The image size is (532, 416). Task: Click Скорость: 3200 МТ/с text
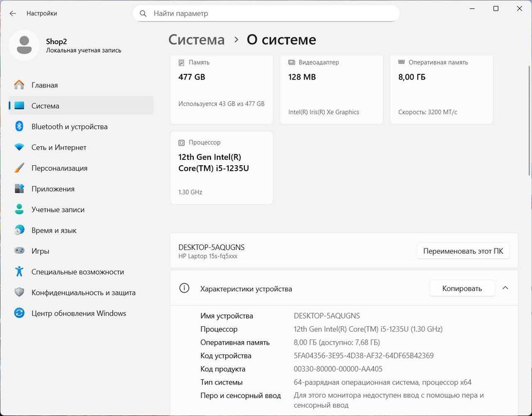point(427,112)
